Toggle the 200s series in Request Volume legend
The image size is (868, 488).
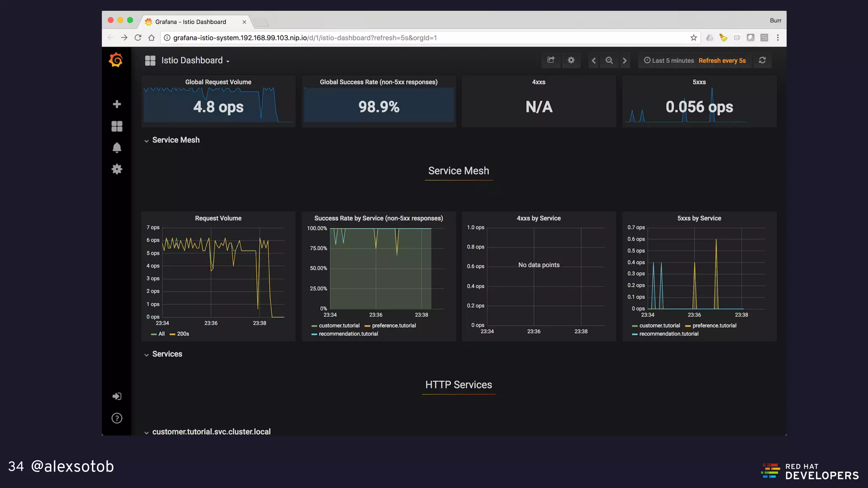183,334
